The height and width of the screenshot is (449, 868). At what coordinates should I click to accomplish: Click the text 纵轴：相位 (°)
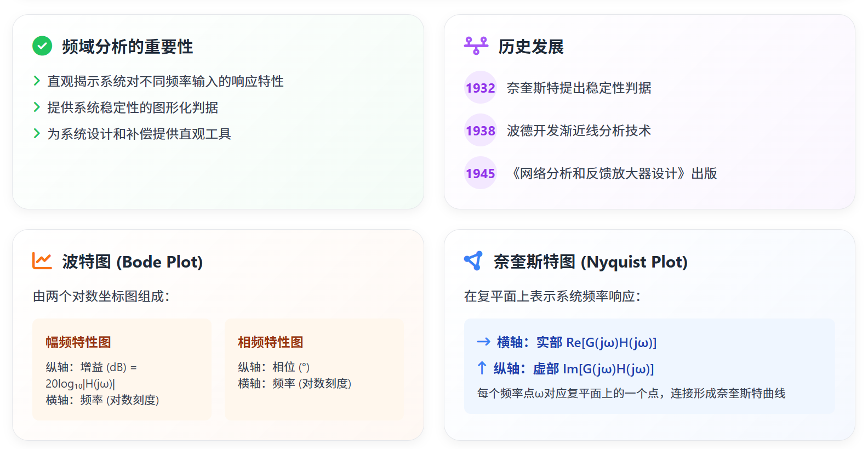273,367
